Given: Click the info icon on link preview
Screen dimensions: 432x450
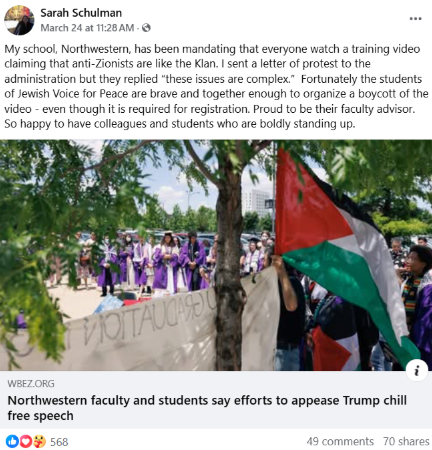Looking at the screenshot, I should (x=417, y=370).
